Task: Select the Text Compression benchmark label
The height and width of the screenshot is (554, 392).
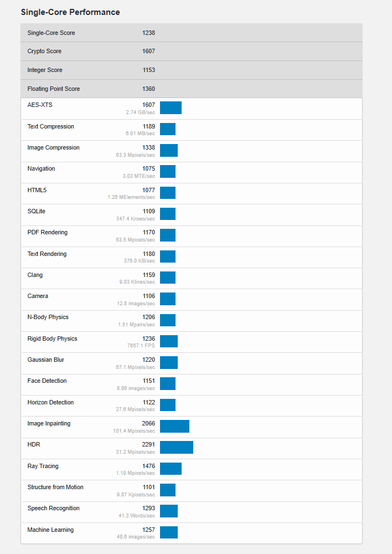Action: point(50,126)
